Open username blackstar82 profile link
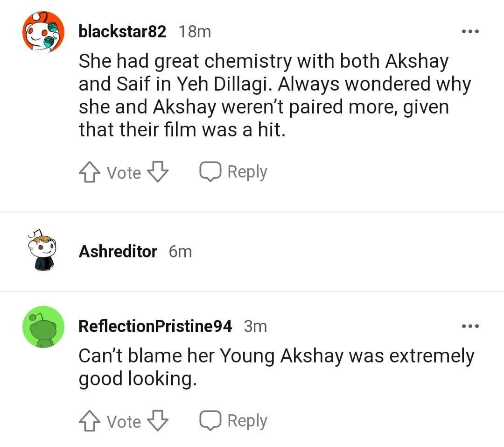The height and width of the screenshot is (447, 504). coord(122,32)
